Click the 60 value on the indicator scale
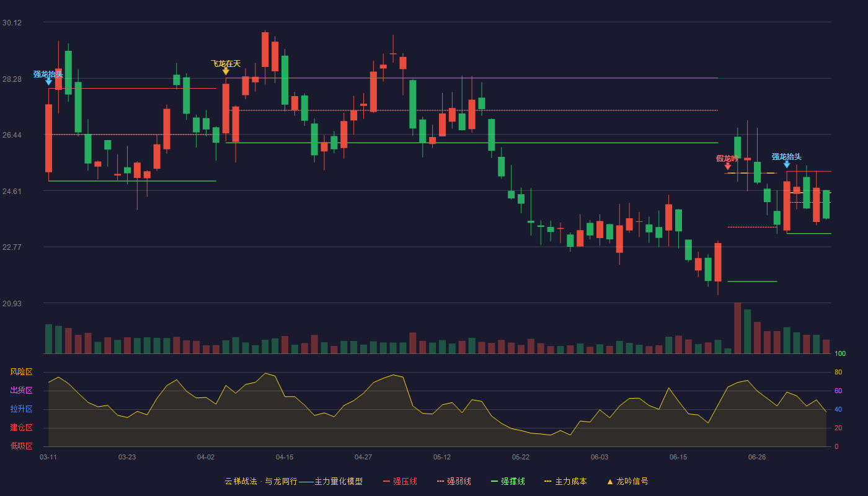This screenshot has height=496, width=868. point(838,391)
